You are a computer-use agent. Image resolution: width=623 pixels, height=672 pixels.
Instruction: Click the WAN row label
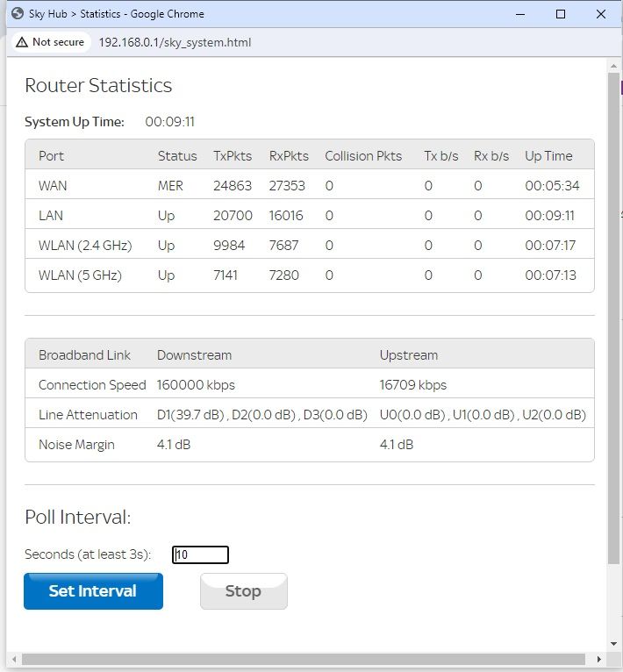tap(53, 186)
